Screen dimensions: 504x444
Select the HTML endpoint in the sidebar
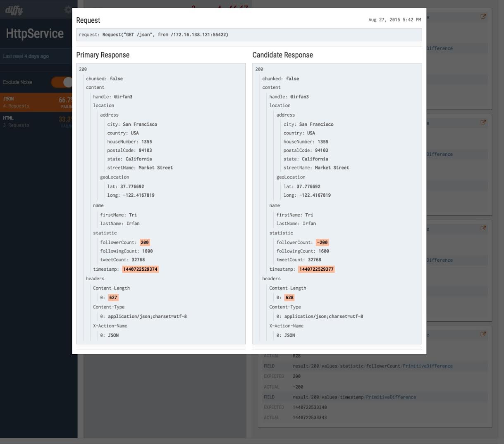(36, 122)
